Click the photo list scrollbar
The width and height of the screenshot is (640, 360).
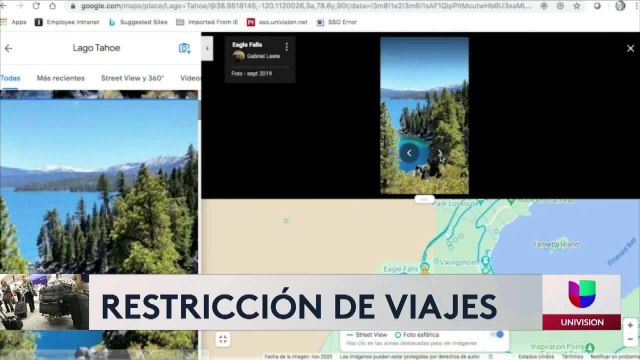point(199,110)
